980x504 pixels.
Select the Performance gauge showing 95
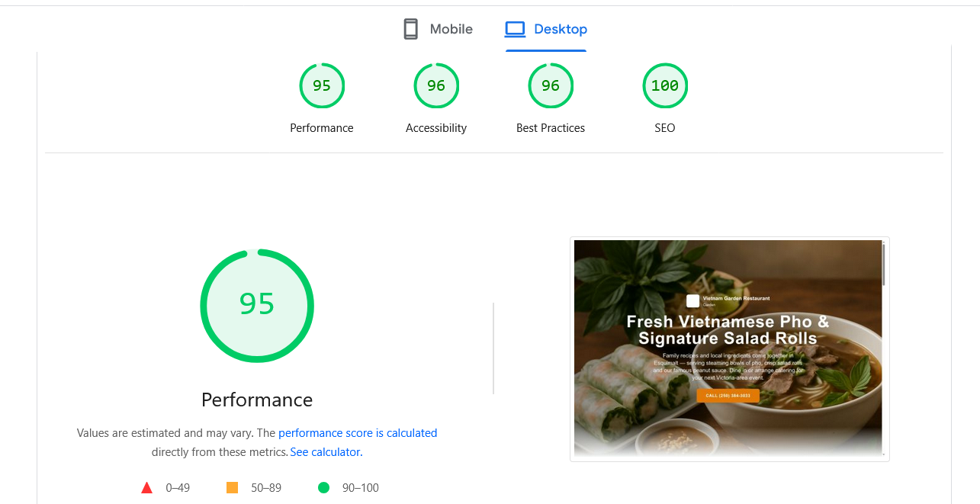click(322, 85)
